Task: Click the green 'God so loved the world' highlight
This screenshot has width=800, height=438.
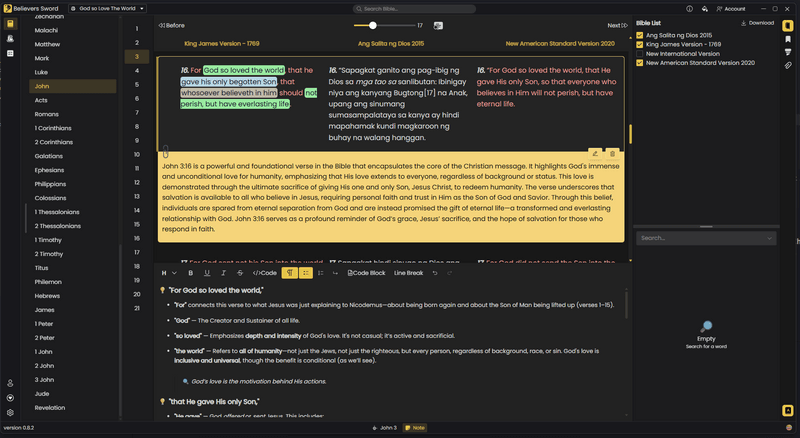Action: 244,70
